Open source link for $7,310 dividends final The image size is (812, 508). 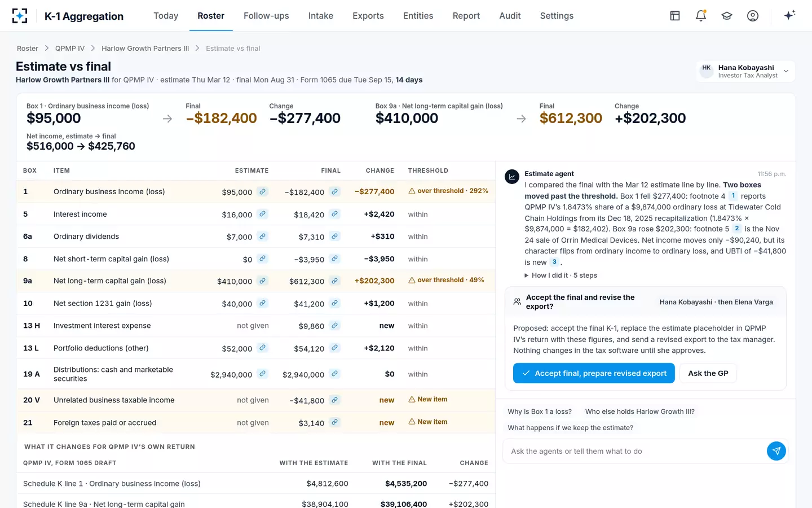tap(335, 237)
